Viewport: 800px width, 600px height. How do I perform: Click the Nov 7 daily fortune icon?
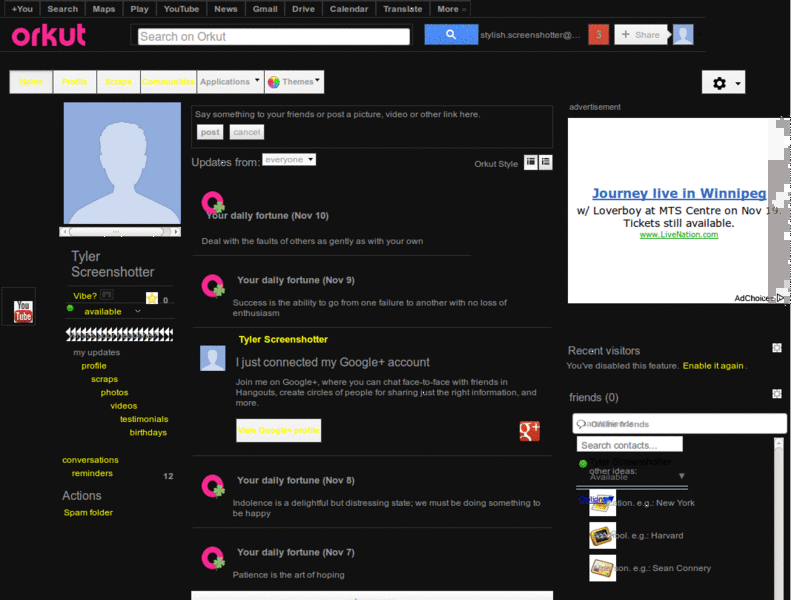click(x=213, y=558)
